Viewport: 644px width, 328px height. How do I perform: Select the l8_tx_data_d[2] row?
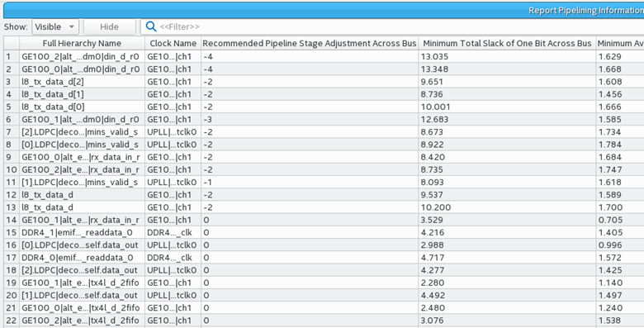click(x=53, y=82)
